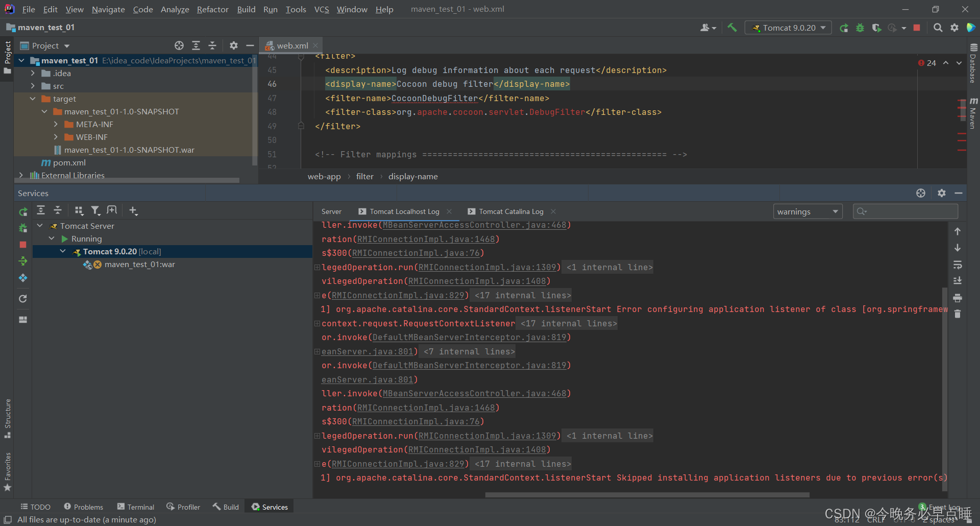The width and height of the screenshot is (980, 526).
Task: Open Search Everywhere magnifier icon
Action: [x=938, y=28]
